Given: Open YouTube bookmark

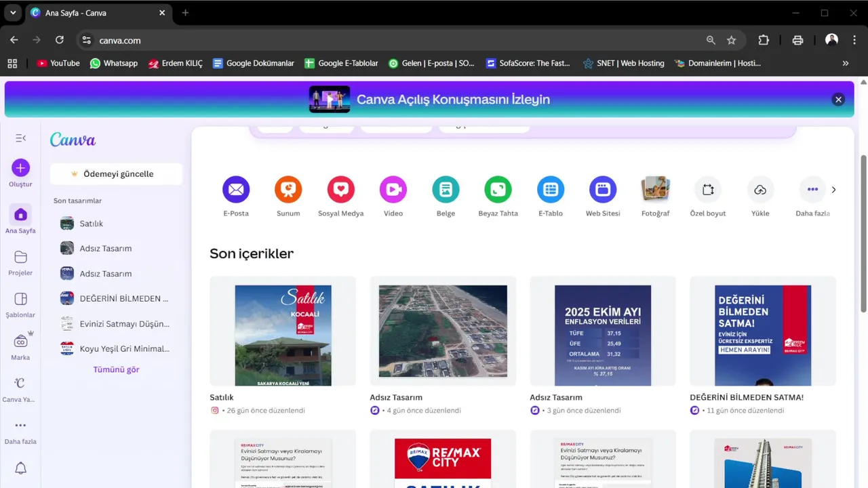Looking at the screenshot, I should tap(58, 63).
